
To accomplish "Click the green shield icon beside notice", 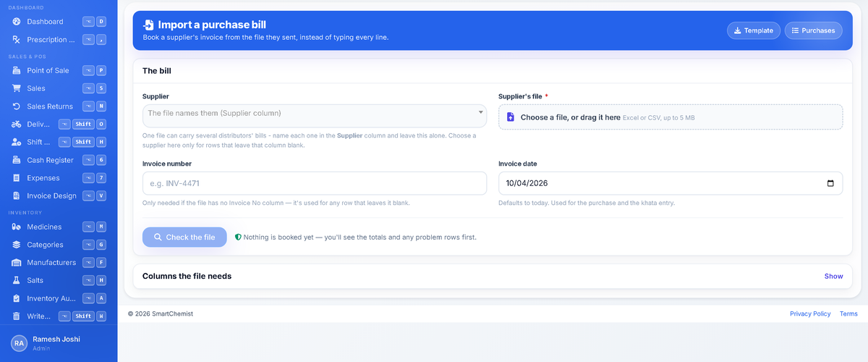I will (x=238, y=237).
